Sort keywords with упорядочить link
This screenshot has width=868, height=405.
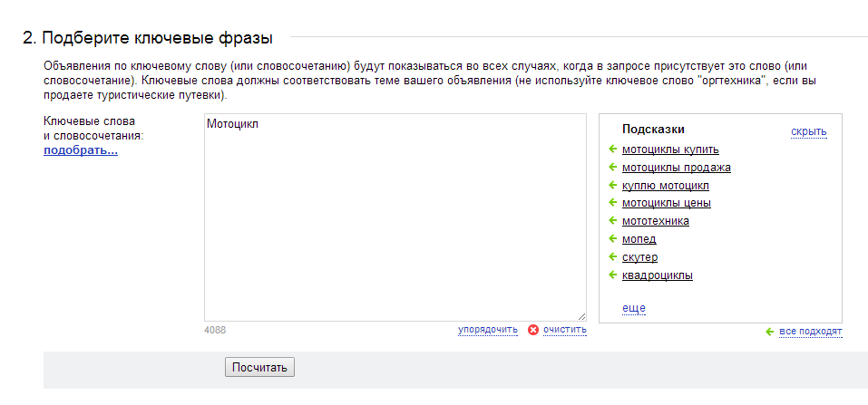pos(488,330)
